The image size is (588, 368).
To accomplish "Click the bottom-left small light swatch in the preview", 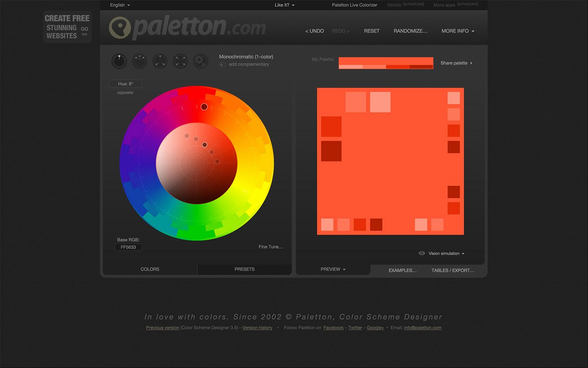I will click(x=327, y=225).
